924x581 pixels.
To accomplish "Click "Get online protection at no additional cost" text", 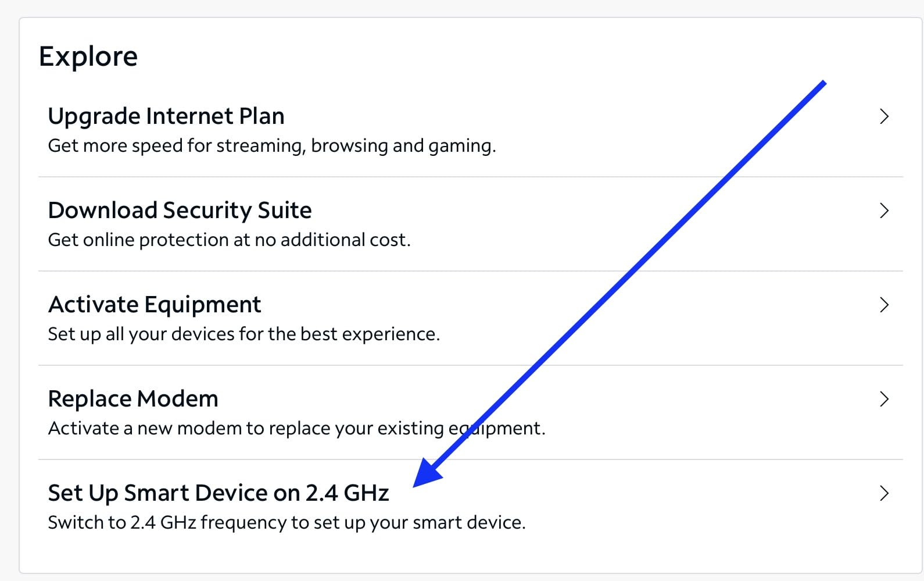I will tap(229, 240).
